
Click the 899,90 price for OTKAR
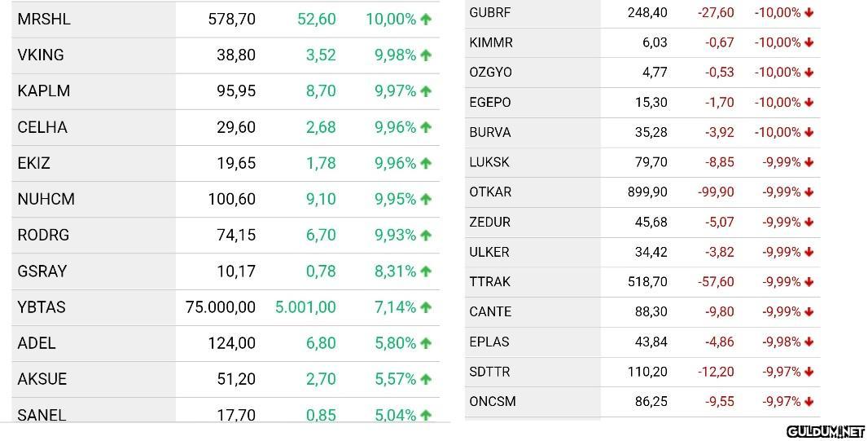[647, 192]
